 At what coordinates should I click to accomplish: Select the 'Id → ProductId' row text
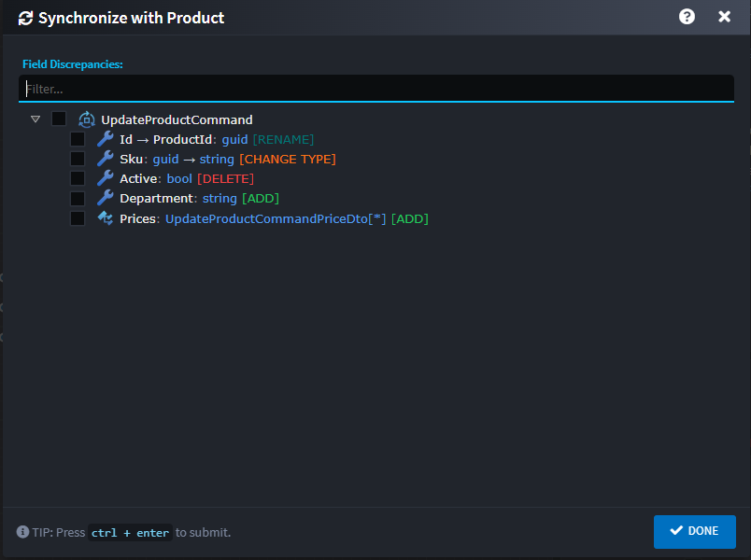pos(165,139)
